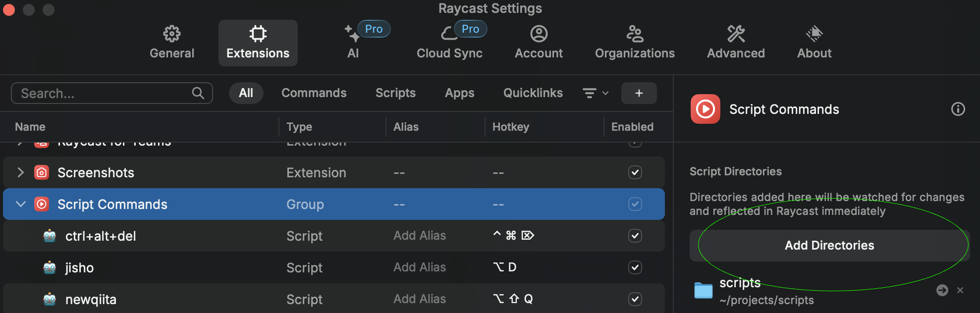The height and width of the screenshot is (313, 980).
Task: Edit the jisho hotkey ⌥D
Action: tap(505, 267)
